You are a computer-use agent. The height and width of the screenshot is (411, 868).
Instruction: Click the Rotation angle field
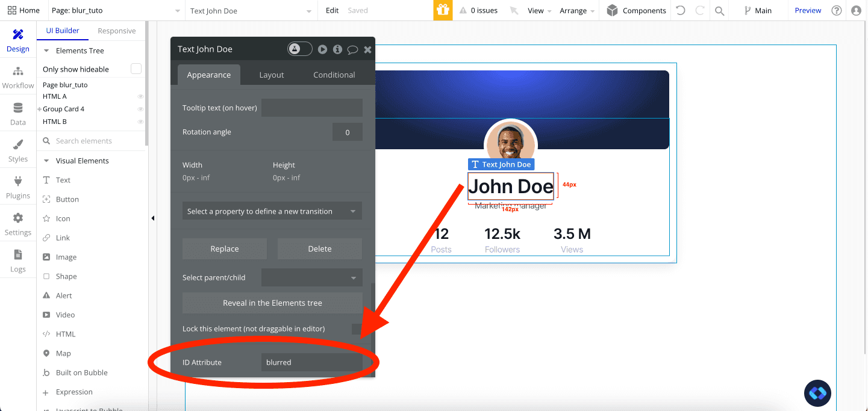[x=348, y=132]
